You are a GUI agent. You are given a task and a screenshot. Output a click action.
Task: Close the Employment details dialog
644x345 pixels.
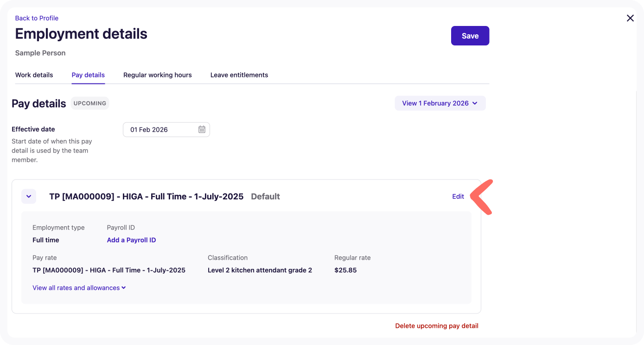point(630,18)
